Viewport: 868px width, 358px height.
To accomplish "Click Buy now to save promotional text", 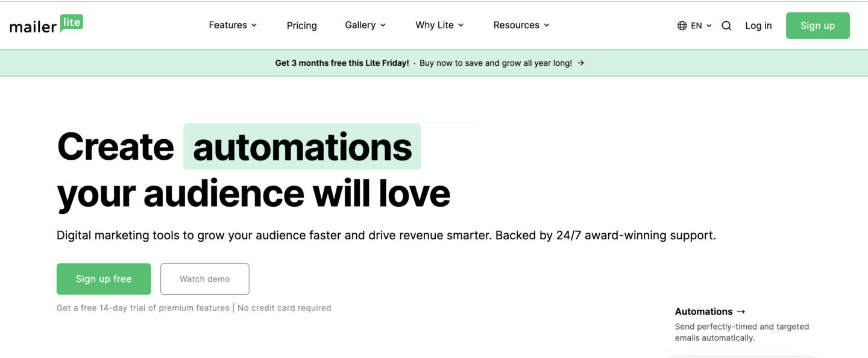I will [495, 63].
